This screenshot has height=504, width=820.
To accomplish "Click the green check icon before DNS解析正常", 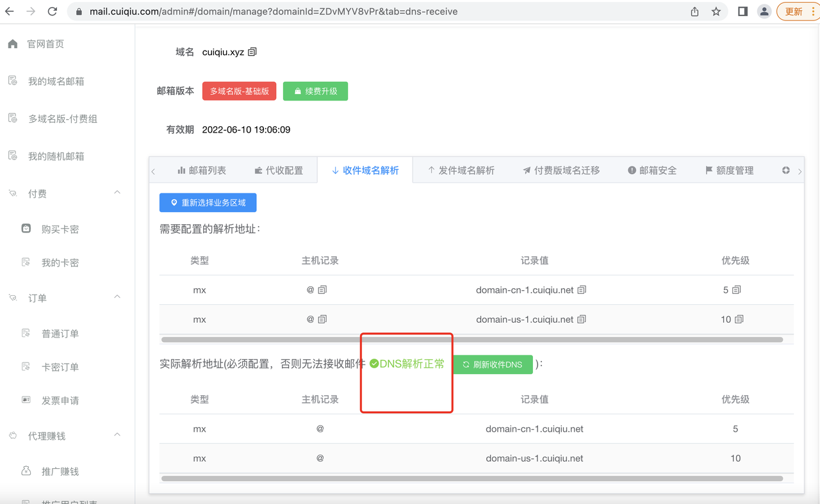I will pos(374,364).
